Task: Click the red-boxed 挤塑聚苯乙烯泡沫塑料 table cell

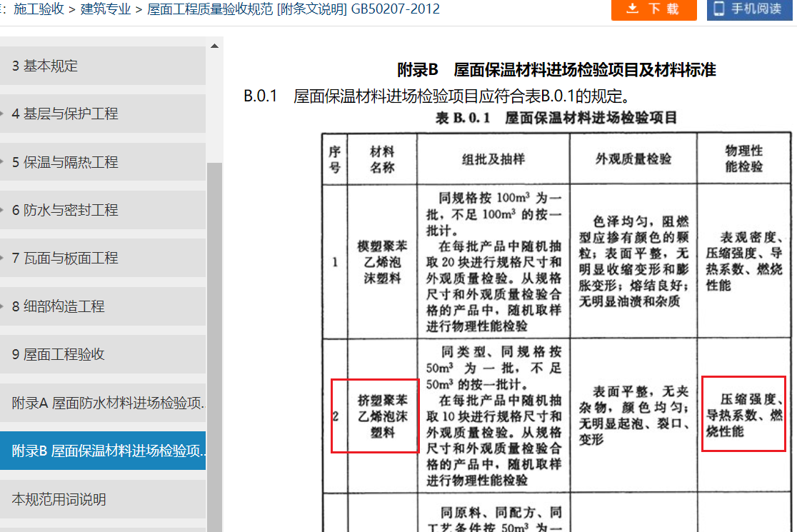Action: coord(375,416)
